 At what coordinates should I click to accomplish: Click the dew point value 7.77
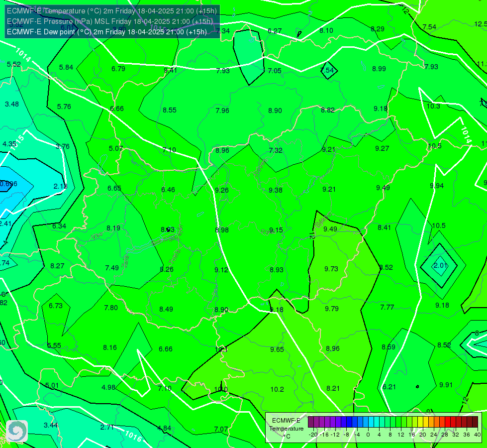pyautogui.click(x=387, y=307)
